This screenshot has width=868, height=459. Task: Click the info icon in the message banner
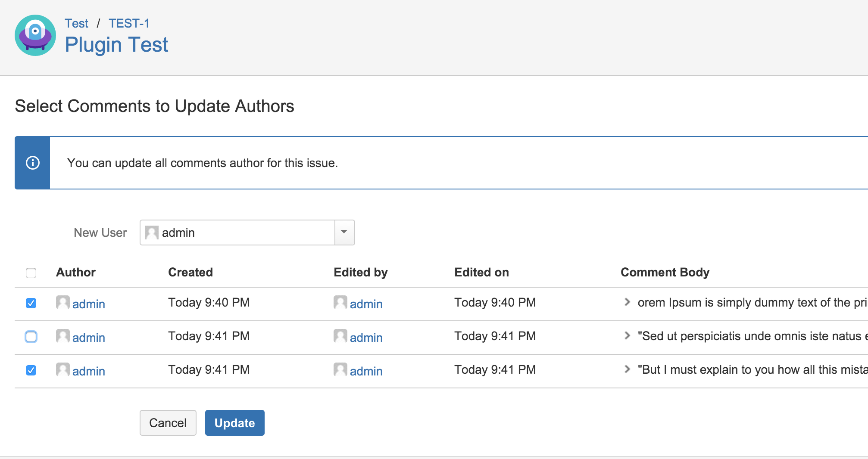[x=33, y=163]
